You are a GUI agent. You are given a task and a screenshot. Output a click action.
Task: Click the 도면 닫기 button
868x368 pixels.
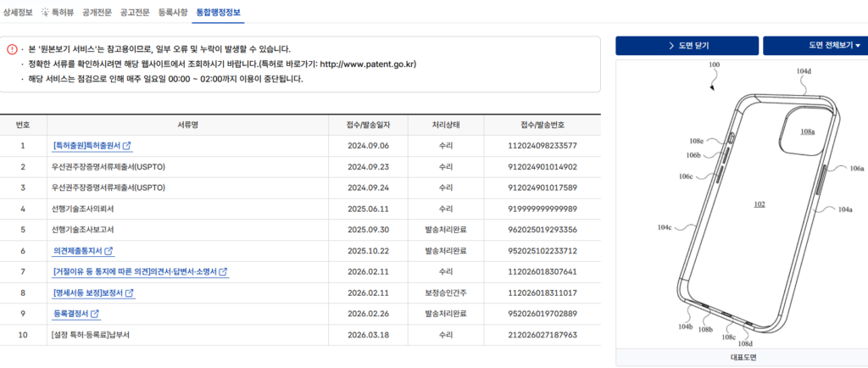tap(687, 46)
